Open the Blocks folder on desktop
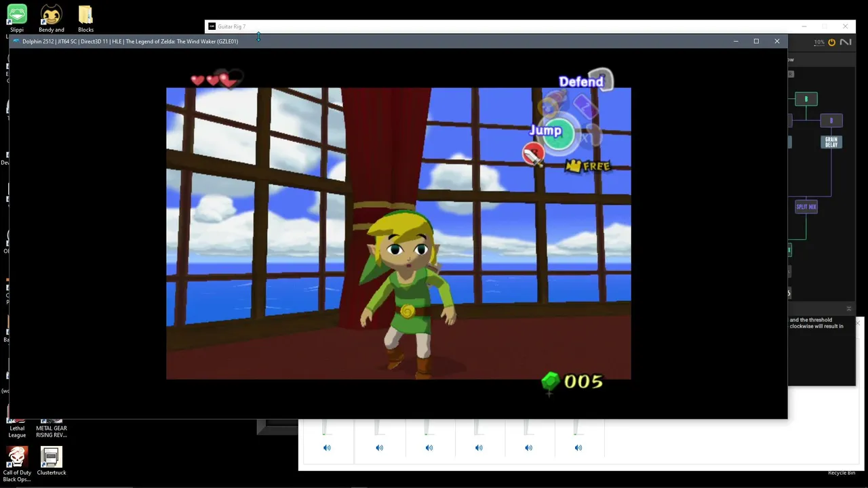This screenshot has width=868, height=488. click(85, 18)
